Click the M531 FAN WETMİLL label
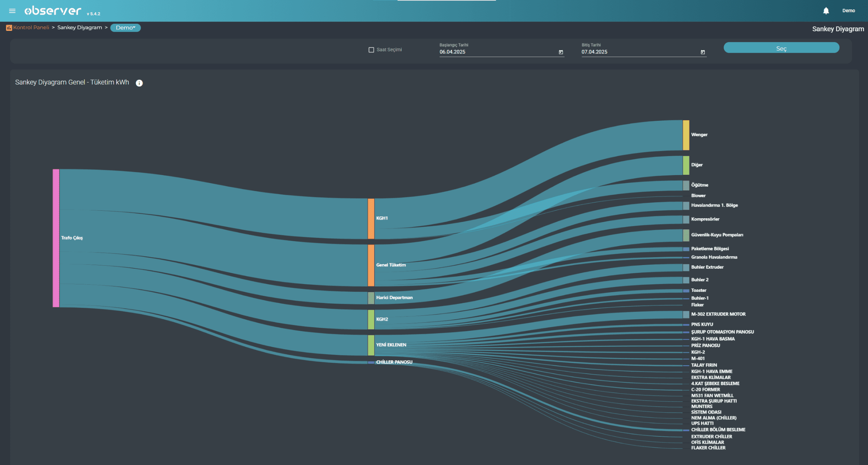The image size is (868, 465). pos(712,396)
